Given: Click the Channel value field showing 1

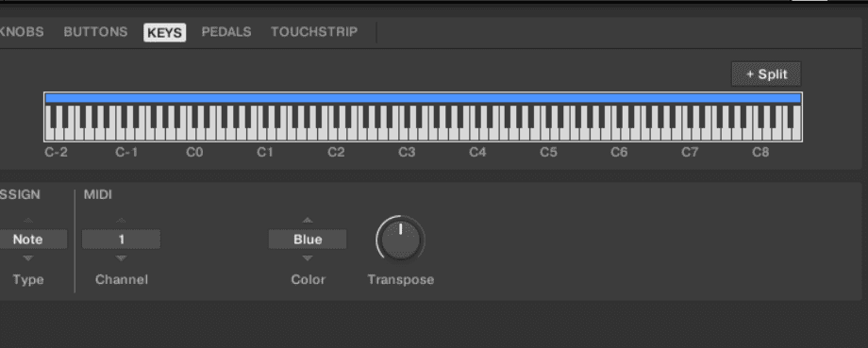Looking at the screenshot, I should 121,239.
